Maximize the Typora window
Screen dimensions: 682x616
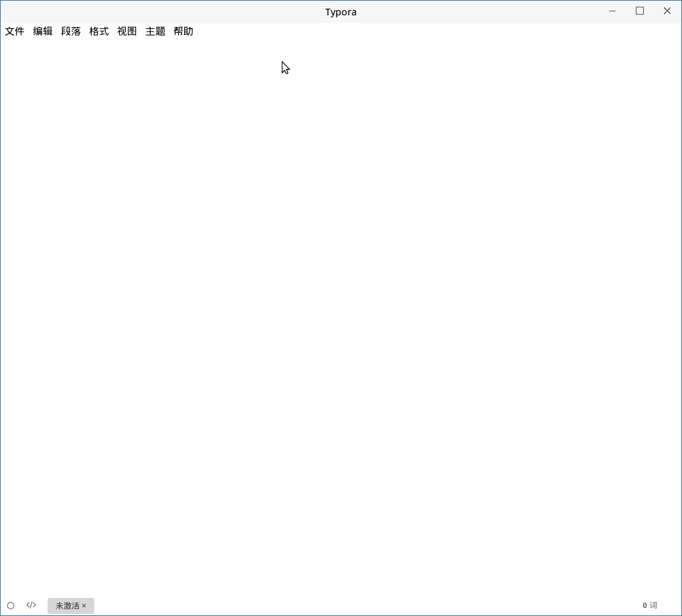click(640, 11)
